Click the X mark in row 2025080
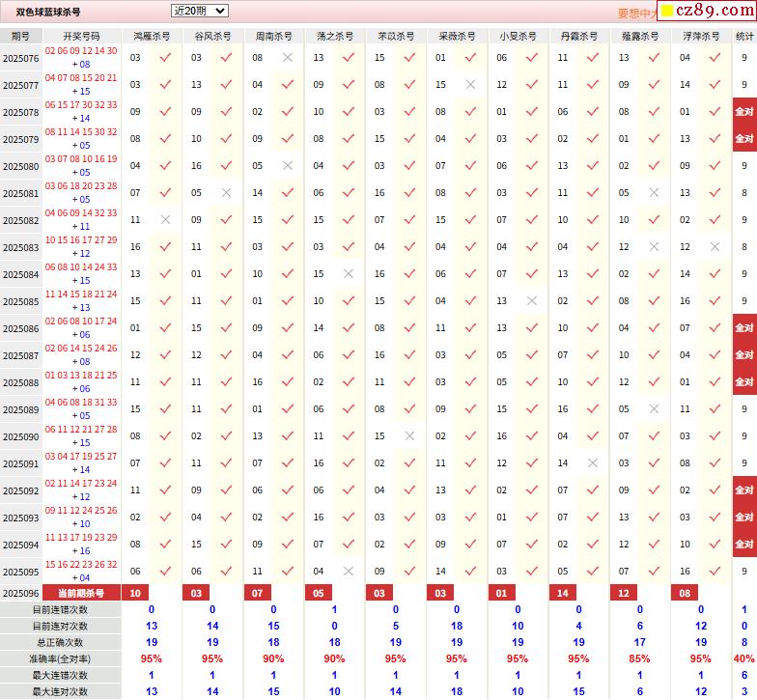The image size is (757, 700). [x=288, y=166]
